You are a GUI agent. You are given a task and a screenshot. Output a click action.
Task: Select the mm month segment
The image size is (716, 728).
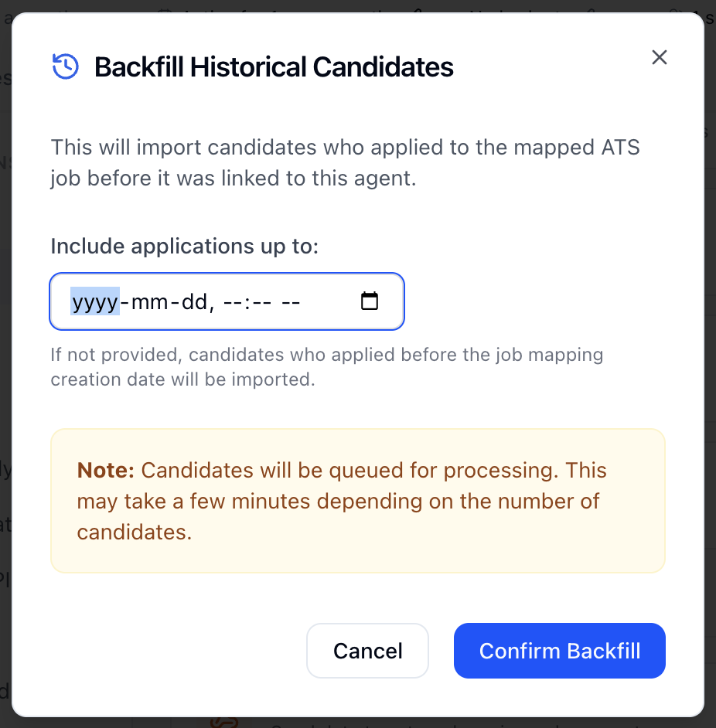148,301
